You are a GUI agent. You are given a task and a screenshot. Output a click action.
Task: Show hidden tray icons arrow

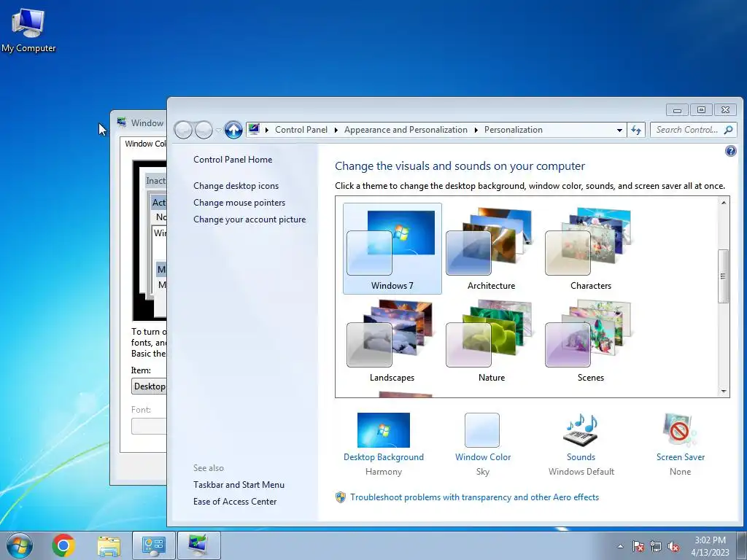coord(620,546)
